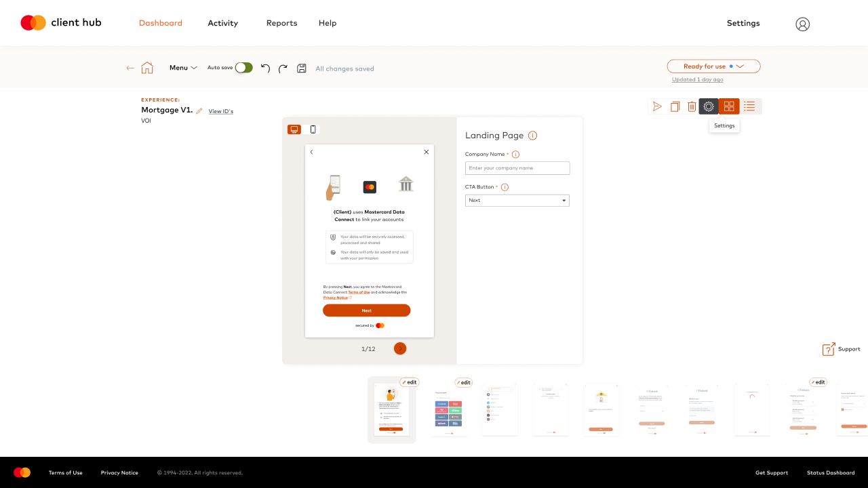Click the footer Mastercard logo

22,472
